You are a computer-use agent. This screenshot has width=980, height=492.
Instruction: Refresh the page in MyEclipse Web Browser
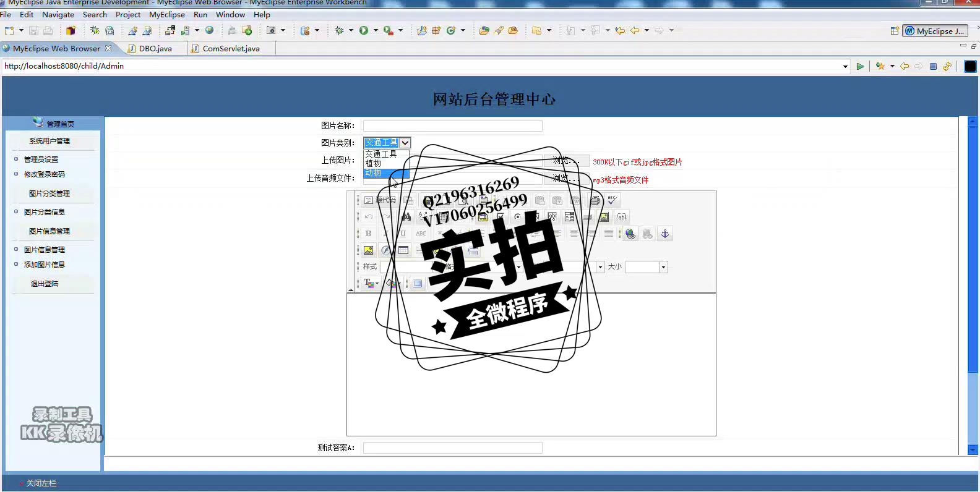tap(947, 66)
